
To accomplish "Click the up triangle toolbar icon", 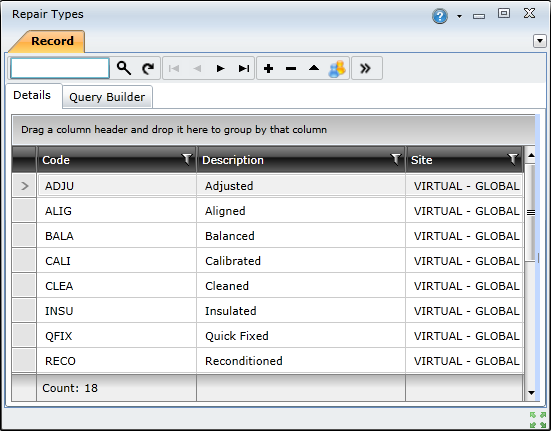I will [x=314, y=68].
